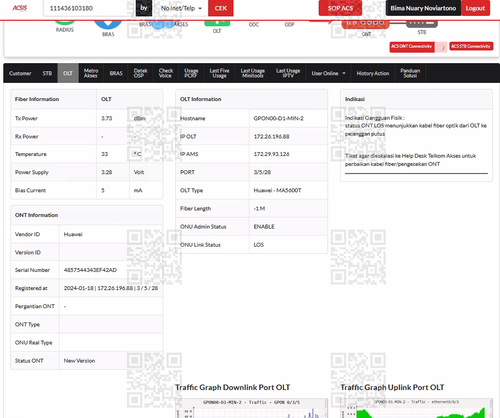Open the SOP ACS button
The image size is (500, 418).
pyautogui.click(x=340, y=8)
